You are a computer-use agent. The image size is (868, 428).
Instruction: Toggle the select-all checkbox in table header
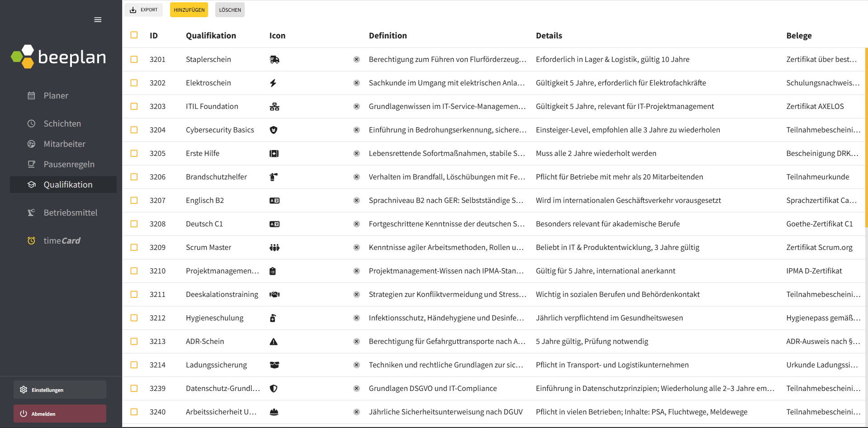pyautogui.click(x=134, y=35)
